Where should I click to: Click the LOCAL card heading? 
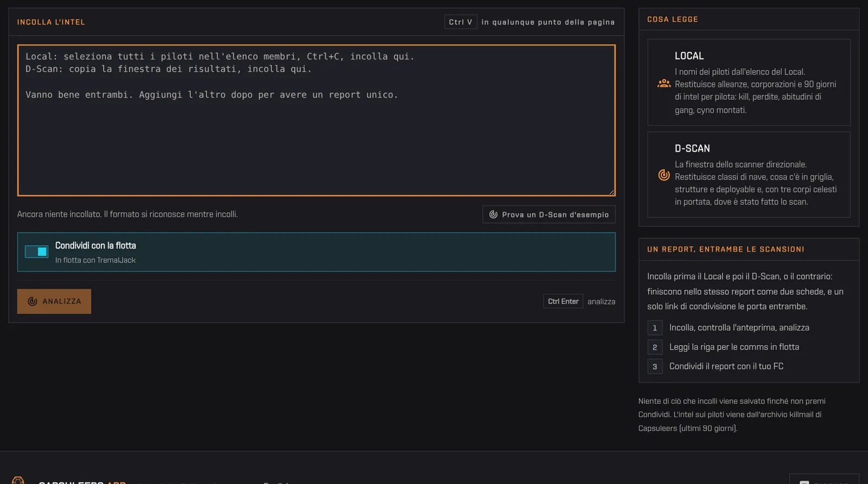point(689,56)
